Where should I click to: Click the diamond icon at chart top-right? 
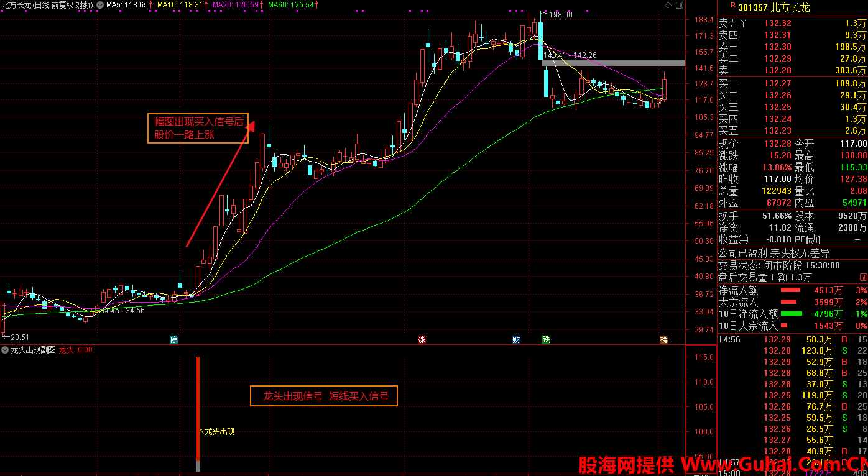[668, 5]
